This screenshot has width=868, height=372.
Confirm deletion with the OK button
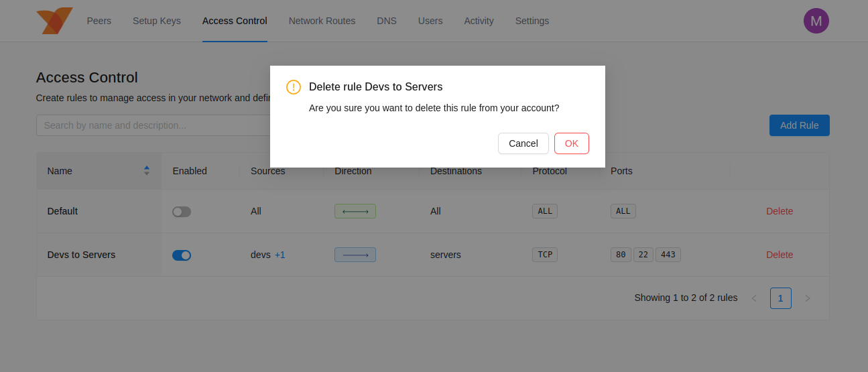pyautogui.click(x=571, y=143)
